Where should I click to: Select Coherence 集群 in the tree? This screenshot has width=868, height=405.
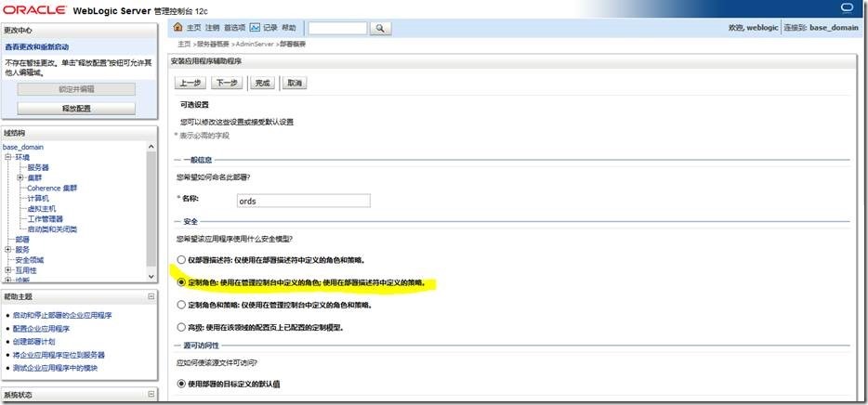click(53, 189)
